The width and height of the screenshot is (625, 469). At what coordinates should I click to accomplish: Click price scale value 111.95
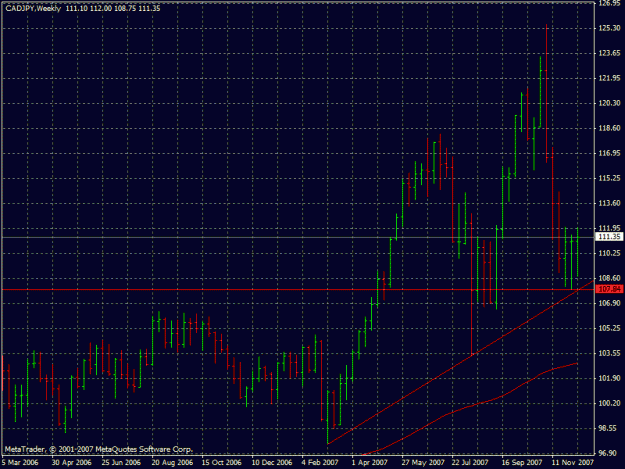610,228
